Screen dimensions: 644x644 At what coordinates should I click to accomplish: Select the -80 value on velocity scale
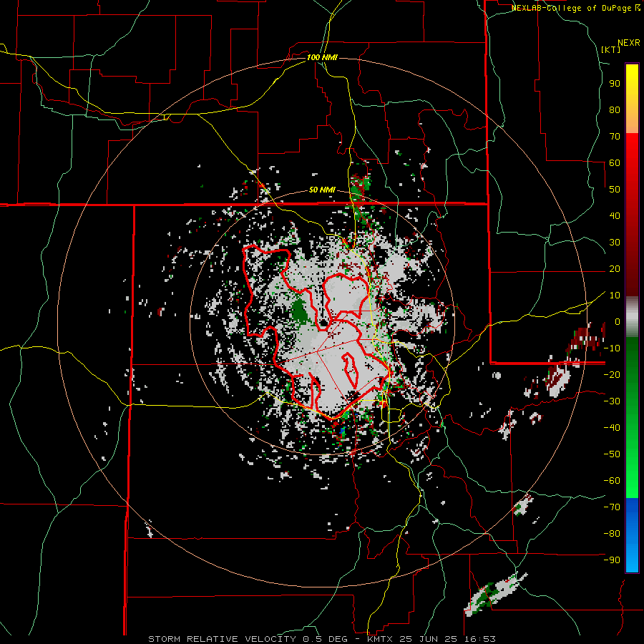point(612,534)
